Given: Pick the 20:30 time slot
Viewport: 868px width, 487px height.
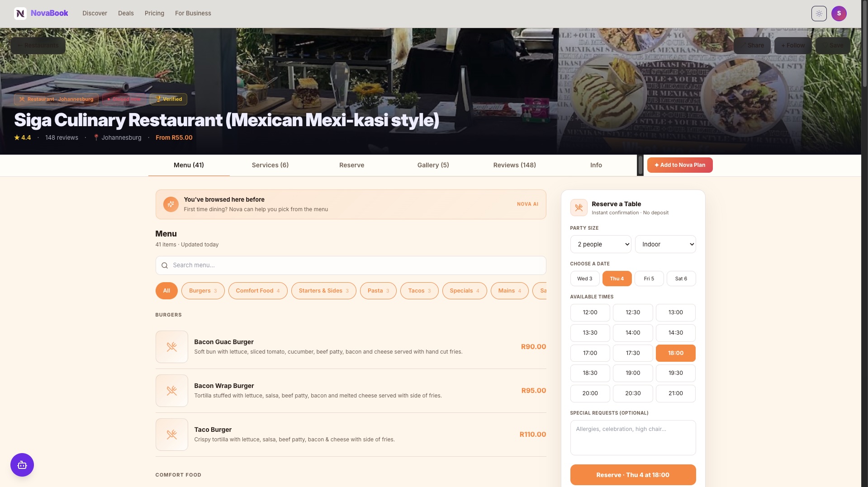Looking at the screenshot, I should 633,393.
